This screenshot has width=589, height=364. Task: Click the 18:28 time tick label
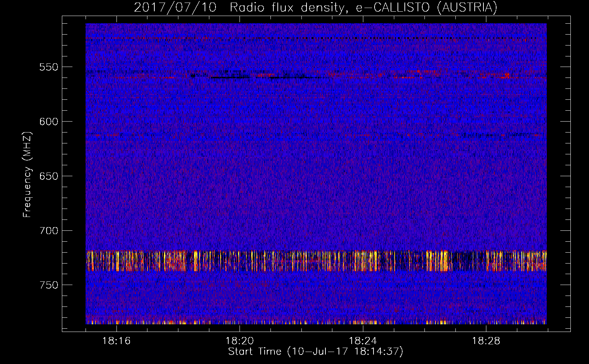[x=486, y=341]
